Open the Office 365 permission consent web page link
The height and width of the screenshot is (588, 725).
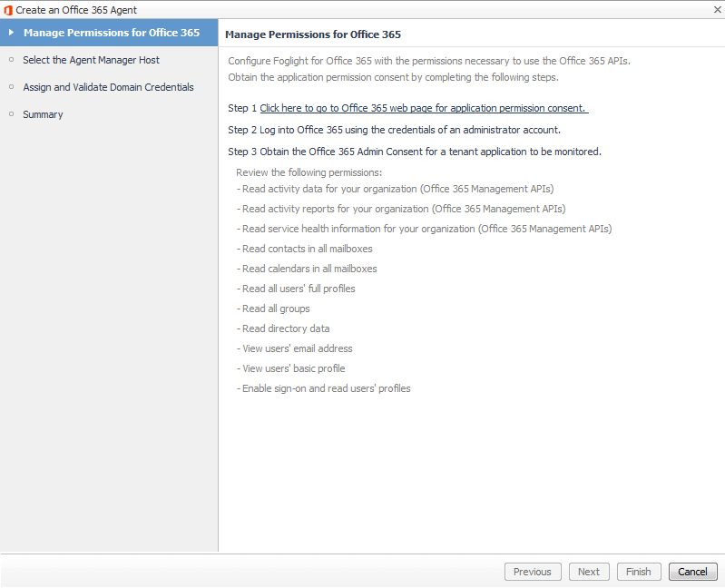coord(423,108)
